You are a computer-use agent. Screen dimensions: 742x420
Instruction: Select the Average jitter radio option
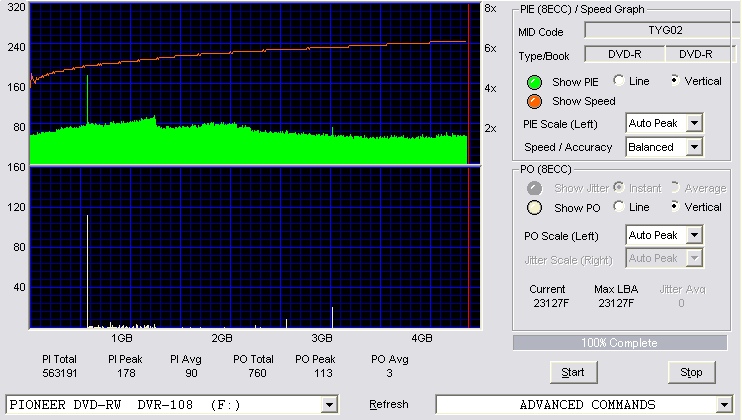pyautogui.click(x=675, y=187)
